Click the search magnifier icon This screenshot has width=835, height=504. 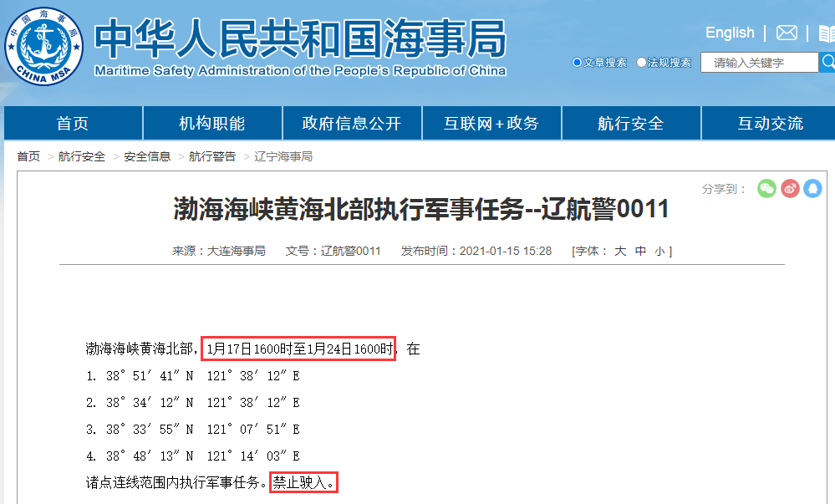pos(827,62)
